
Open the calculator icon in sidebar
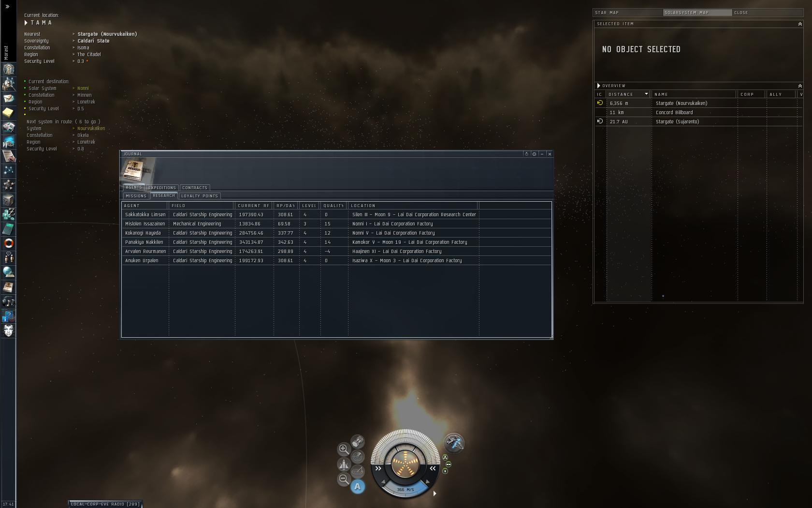pyautogui.click(x=8, y=229)
